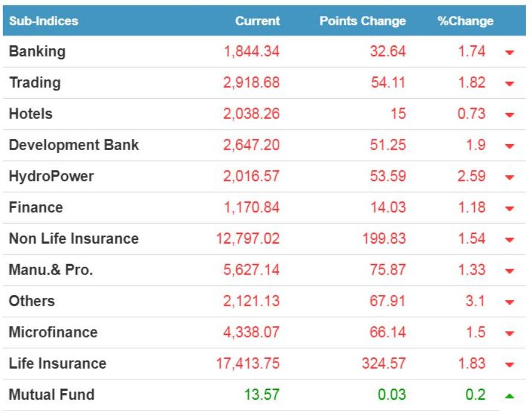
Task: Click HydroPower's red decline arrow
Action: (x=509, y=178)
